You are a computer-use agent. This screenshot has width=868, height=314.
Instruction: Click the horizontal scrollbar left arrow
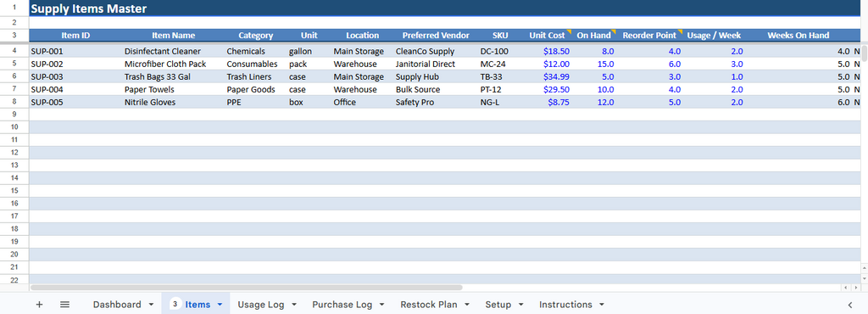coord(845,288)
